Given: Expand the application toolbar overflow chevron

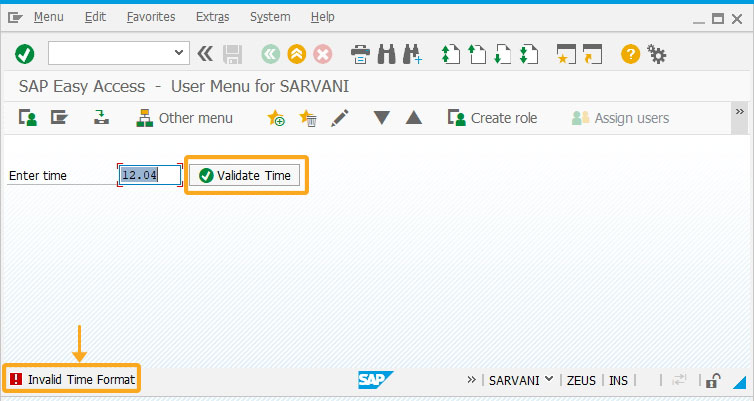Looking at the screenshot, I should click(740, 112).
